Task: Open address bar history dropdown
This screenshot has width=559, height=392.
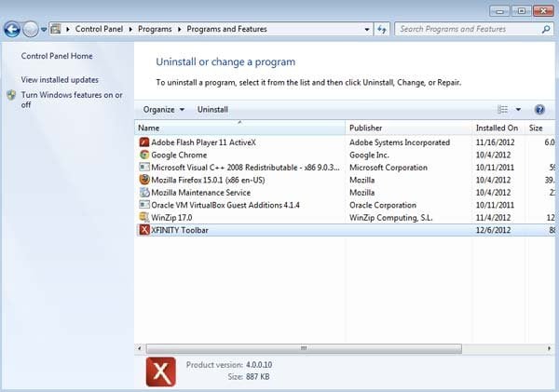Action: click(367, 29)
